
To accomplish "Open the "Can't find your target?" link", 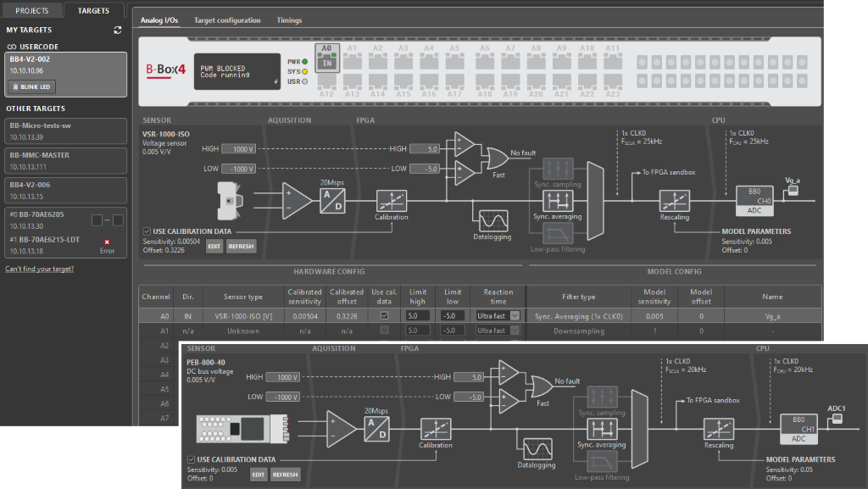I will 40,269.
